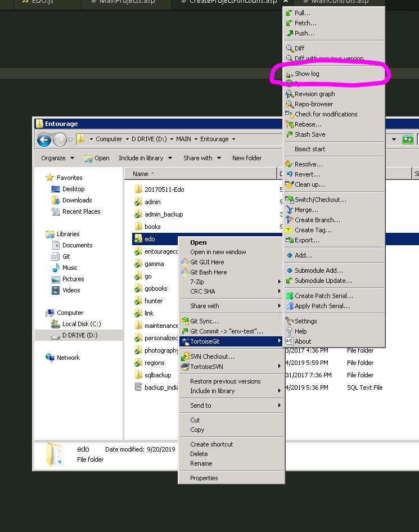
Task: Click the Repo-browser icon
Action: click(289, 104)
